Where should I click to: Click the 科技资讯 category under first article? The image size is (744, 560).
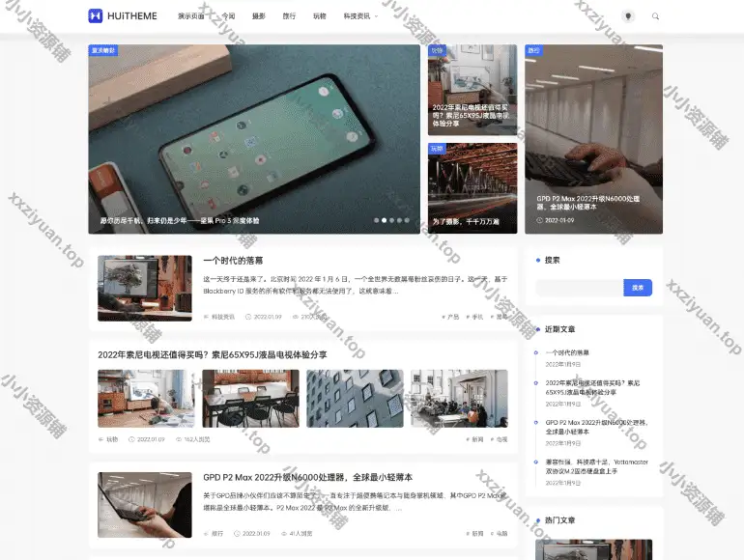221,317
